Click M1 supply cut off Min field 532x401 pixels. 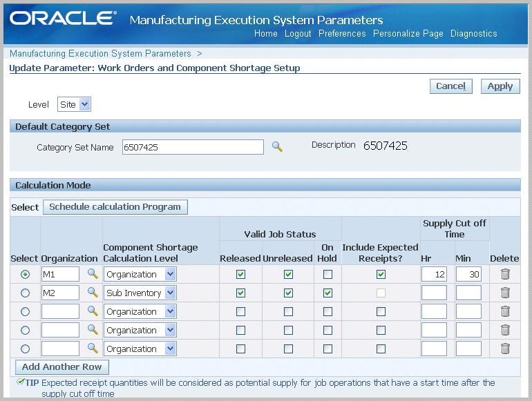click(x=468, y=274)
